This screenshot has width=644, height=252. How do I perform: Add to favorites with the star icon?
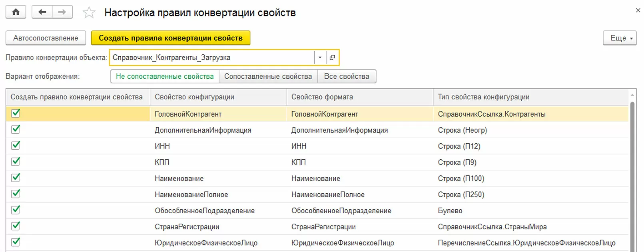pyautogui.click(x=89, y=13)
